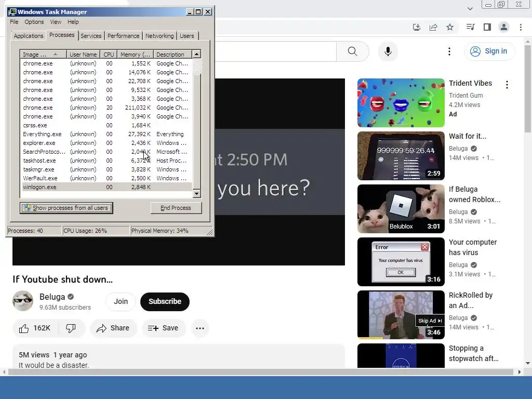Open Beluga channel name link
Image resolution: width=532 pixels, height=399 pixels.
[x=52, y=297]
